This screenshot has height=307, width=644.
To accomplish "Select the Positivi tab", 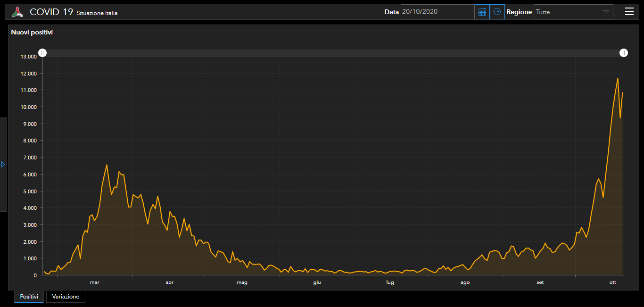I will [x=29, y=297].
